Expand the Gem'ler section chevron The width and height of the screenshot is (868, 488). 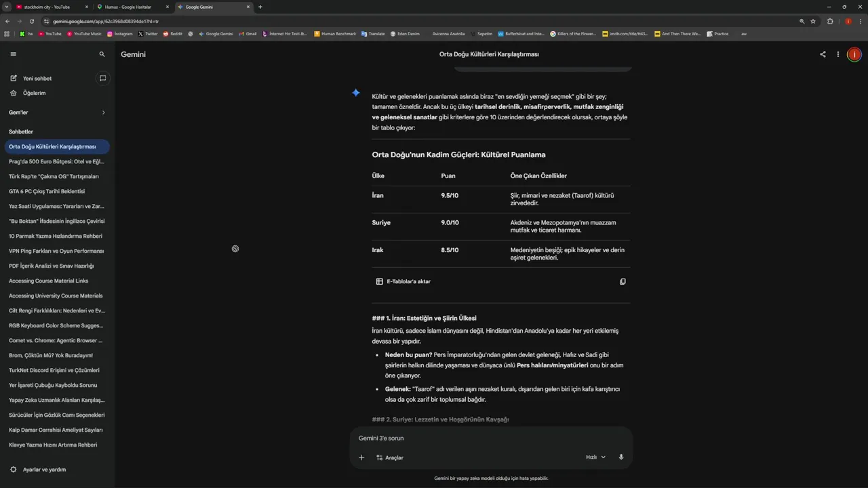click(103, 113)
